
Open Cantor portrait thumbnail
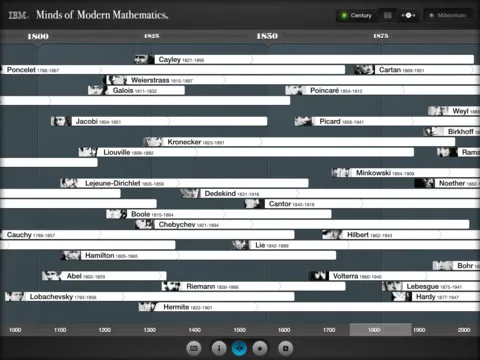[x=254, y=204]
